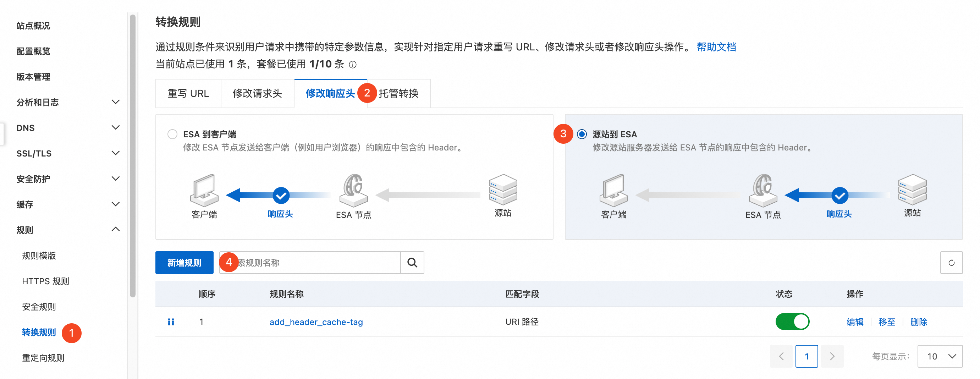980x379 pixels.
Task: Open 转换规则 in the sidebar
Action: [x=39, y=332]
